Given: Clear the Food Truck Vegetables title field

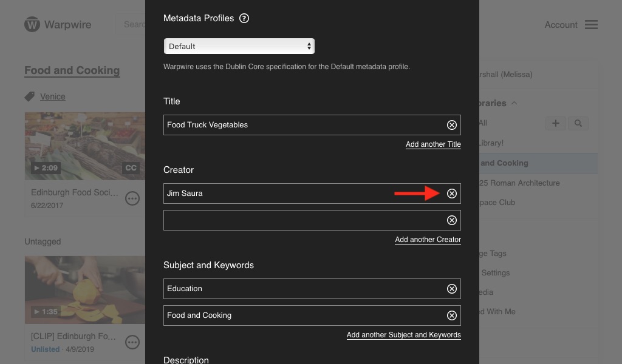Looking at the screenshot, I should (451, 125).
